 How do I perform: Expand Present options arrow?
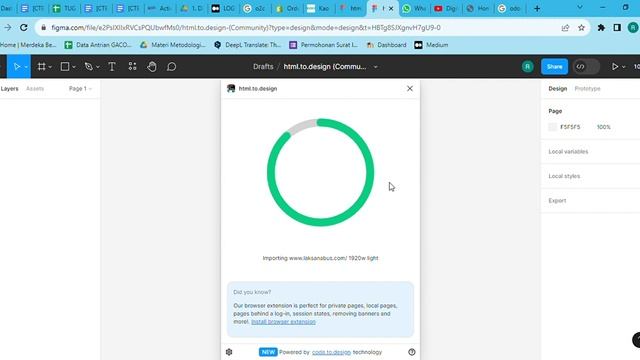point(624,67)
